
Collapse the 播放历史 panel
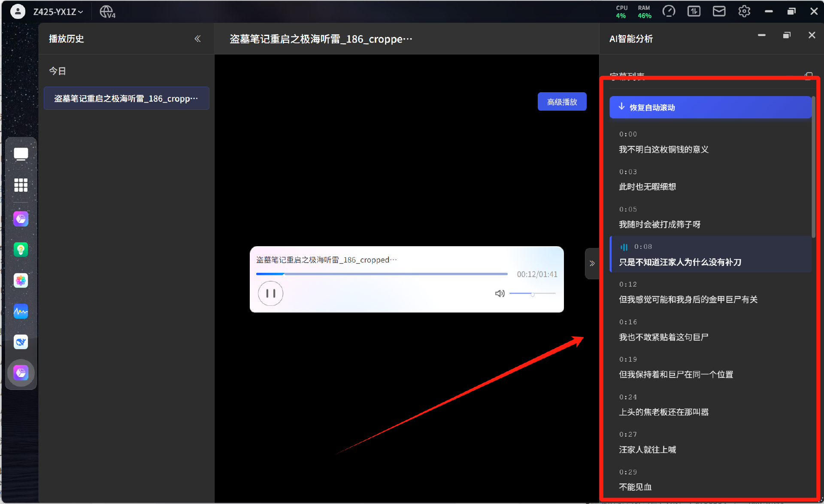click(x=197, y=39)
